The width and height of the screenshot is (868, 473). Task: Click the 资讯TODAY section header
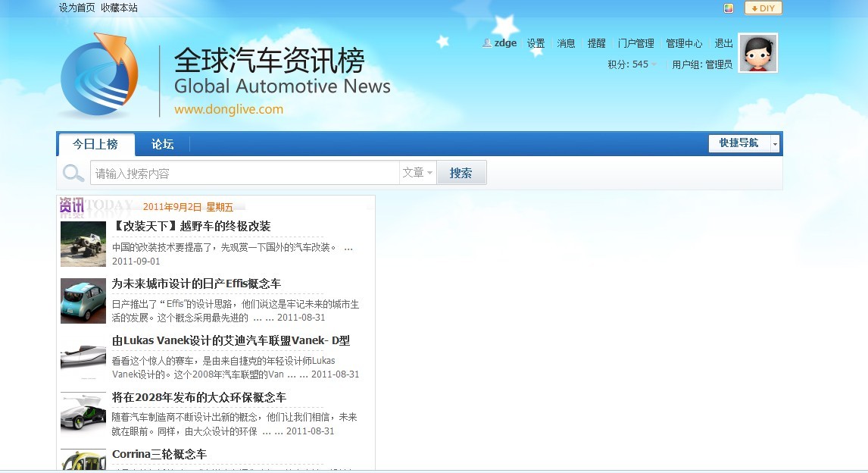(x=96, y=205)
